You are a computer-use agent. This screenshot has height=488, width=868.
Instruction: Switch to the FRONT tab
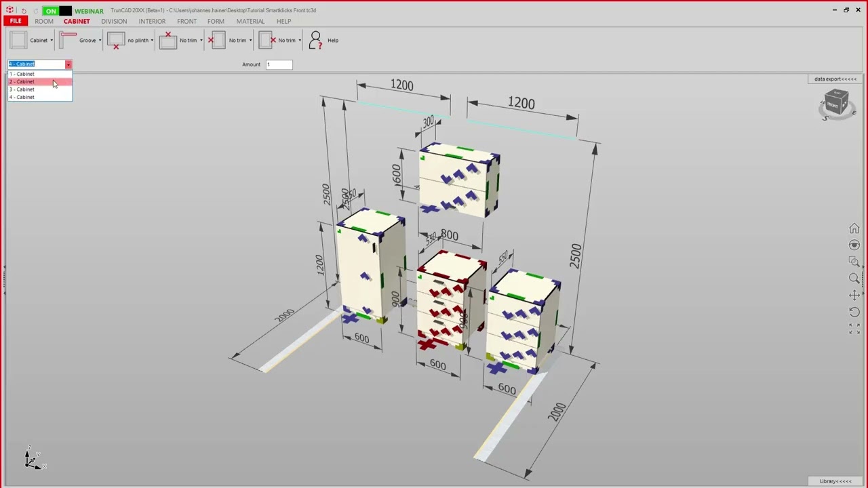187,21
